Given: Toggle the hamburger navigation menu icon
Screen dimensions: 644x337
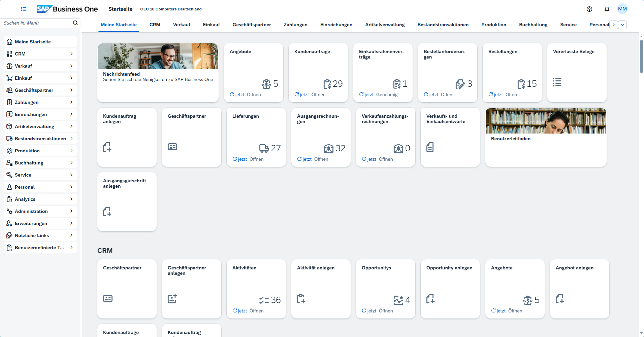Looking at the screenshot, I should click(24, 9).
